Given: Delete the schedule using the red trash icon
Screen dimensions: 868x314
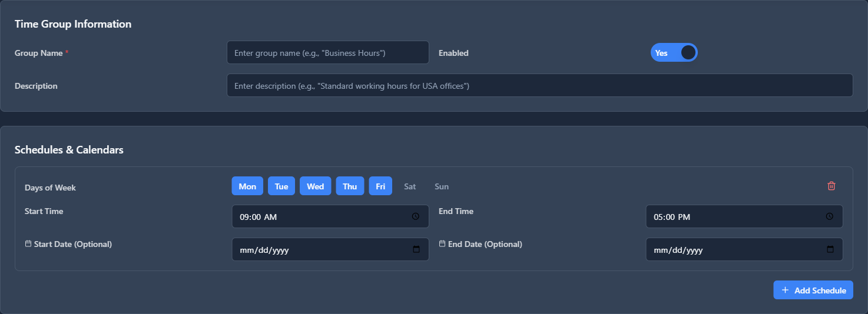Looking at the screenshot, I should click(831, 186).
